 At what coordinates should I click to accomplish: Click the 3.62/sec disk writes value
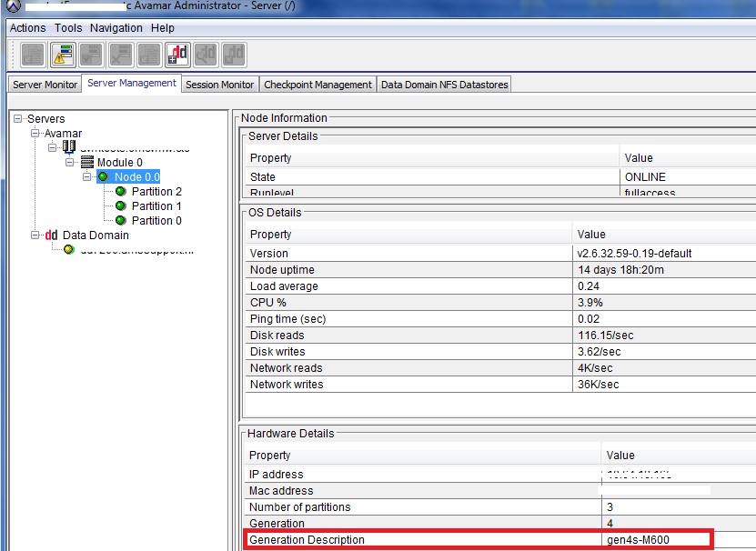[x=600, y=352]
